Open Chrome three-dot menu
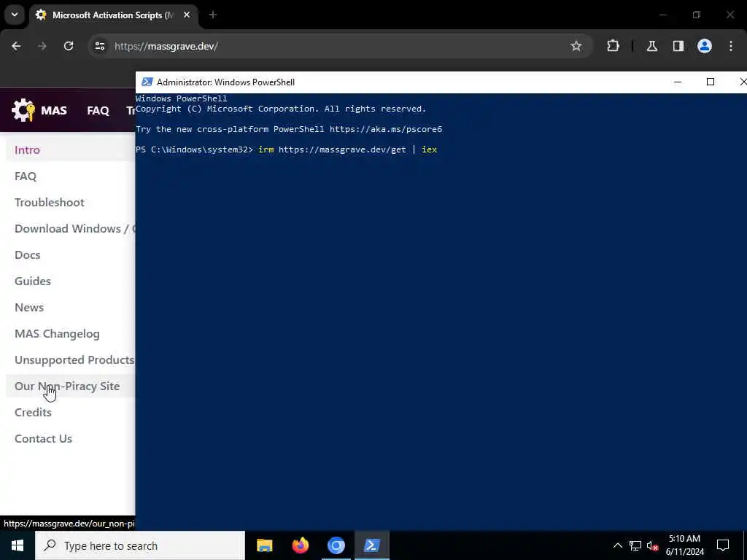The width and height of the screenshot is (747, 560). tap(731, 46)
